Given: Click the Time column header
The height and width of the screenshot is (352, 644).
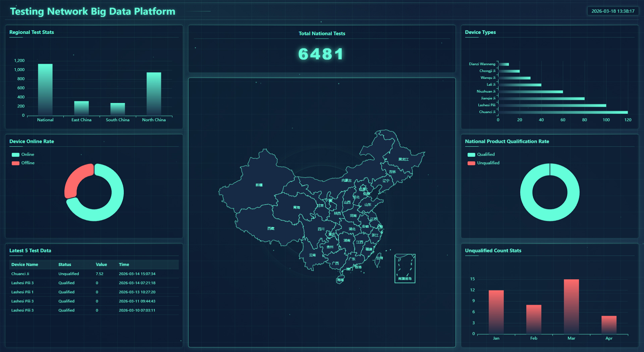Looking at the screenshot, I should (x=124, y=264).
